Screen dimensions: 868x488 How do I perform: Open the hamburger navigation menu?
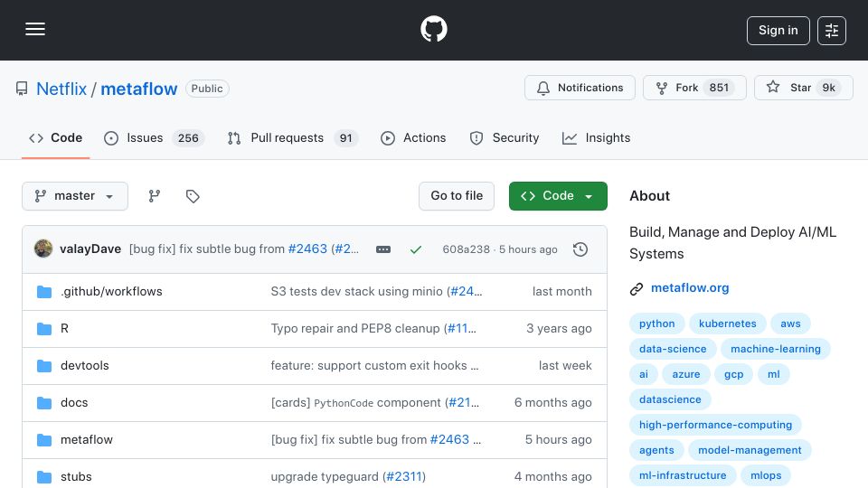pos(35,29)
